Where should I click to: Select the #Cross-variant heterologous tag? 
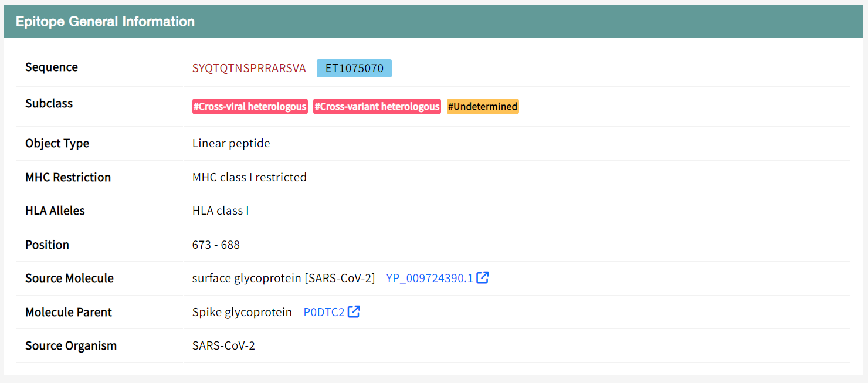[x=377, y=107]
